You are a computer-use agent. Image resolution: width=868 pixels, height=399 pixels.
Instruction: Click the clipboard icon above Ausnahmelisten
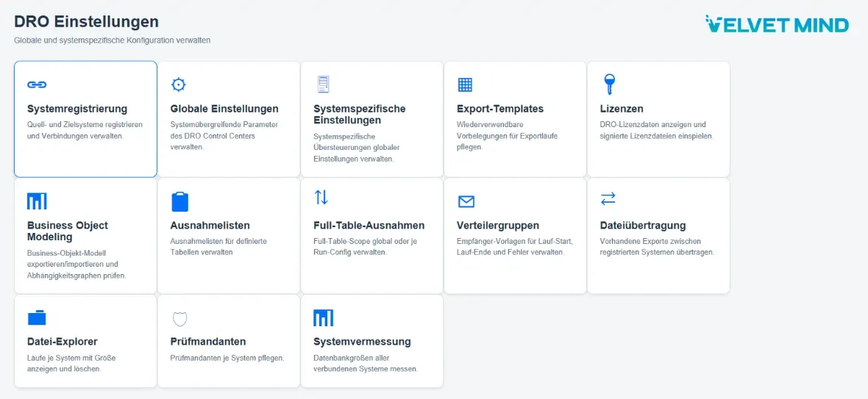[180, 201]
